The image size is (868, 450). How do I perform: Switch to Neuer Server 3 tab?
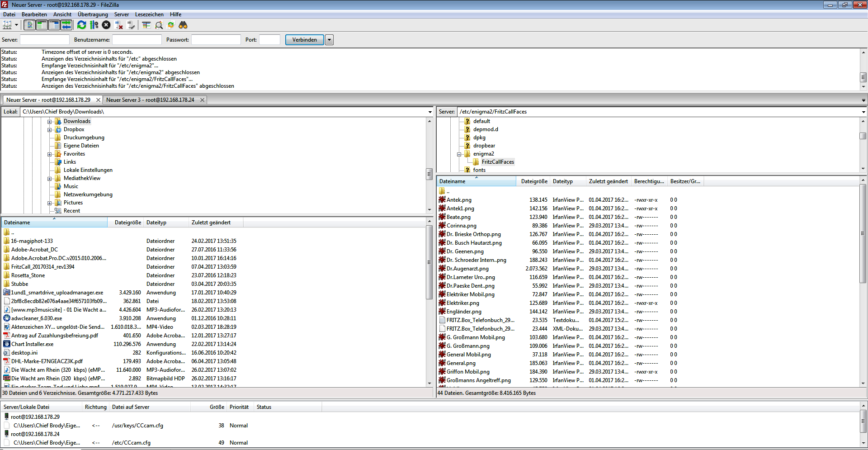tap(150, 100)
